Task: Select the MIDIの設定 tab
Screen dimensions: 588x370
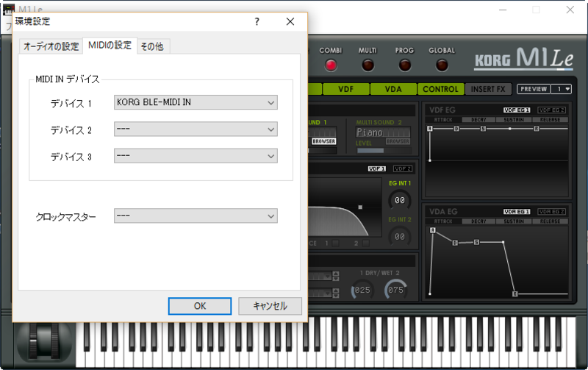Action: tap(110, 46)
